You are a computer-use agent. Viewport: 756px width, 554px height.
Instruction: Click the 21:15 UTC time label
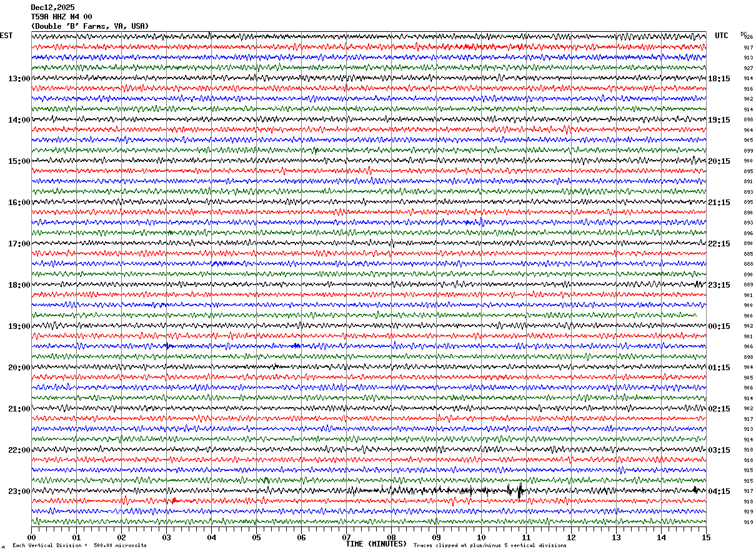[719, 203]
